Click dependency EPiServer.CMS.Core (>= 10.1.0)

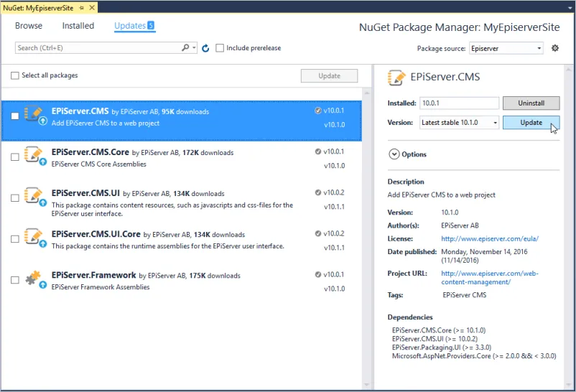pyautogui.click(x=439, y=330)
